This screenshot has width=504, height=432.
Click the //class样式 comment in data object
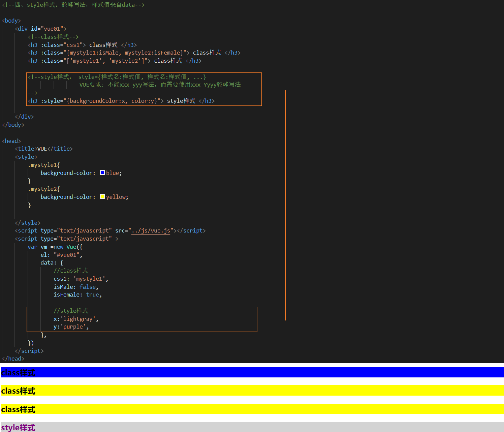[71, 271]
